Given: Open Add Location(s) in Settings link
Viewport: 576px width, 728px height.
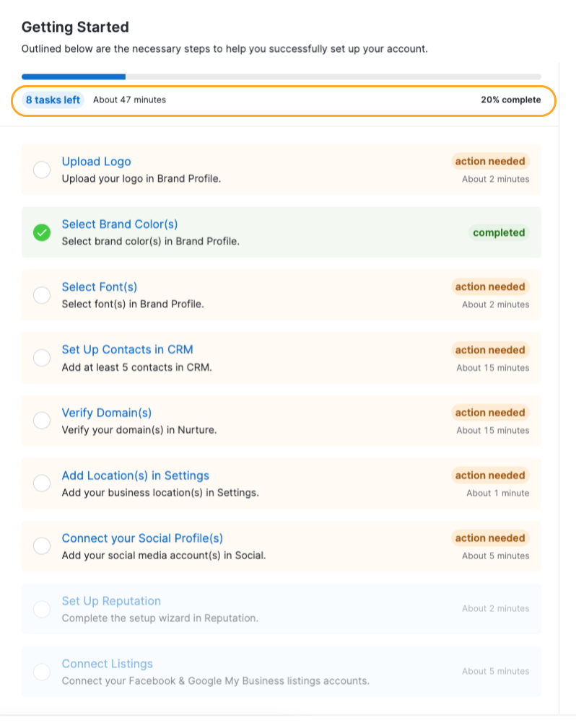Looking at the screenshot, I should (135, 475).
